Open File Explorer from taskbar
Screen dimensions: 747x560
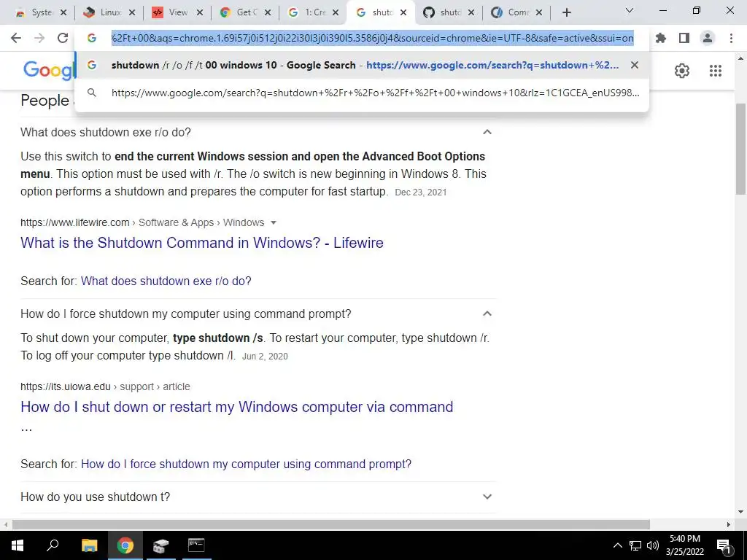pos(89,545)
